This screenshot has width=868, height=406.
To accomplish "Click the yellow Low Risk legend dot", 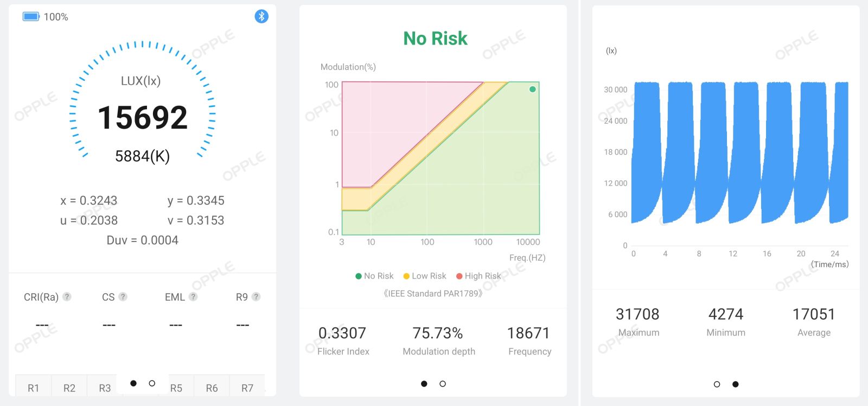I will click(406, 276).
